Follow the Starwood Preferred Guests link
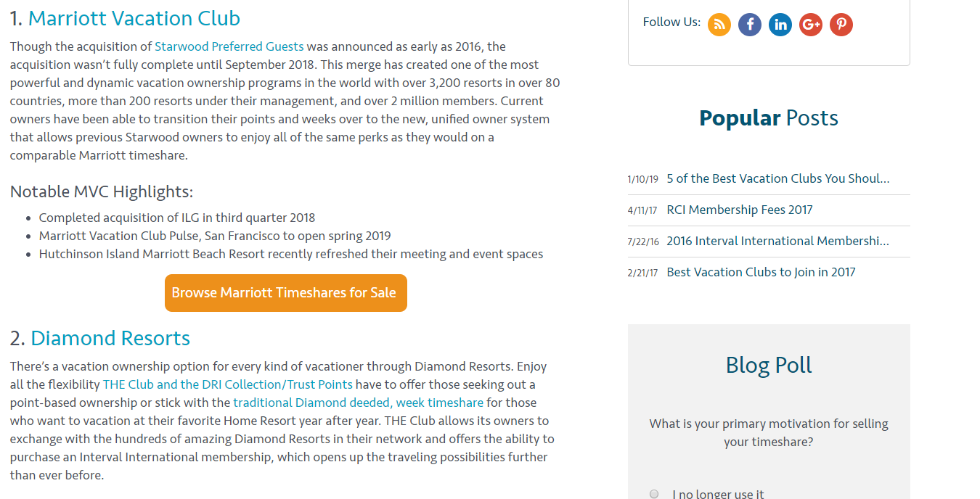Image resolution: width=980 pixels, height=499 pixels. point(229,46)
